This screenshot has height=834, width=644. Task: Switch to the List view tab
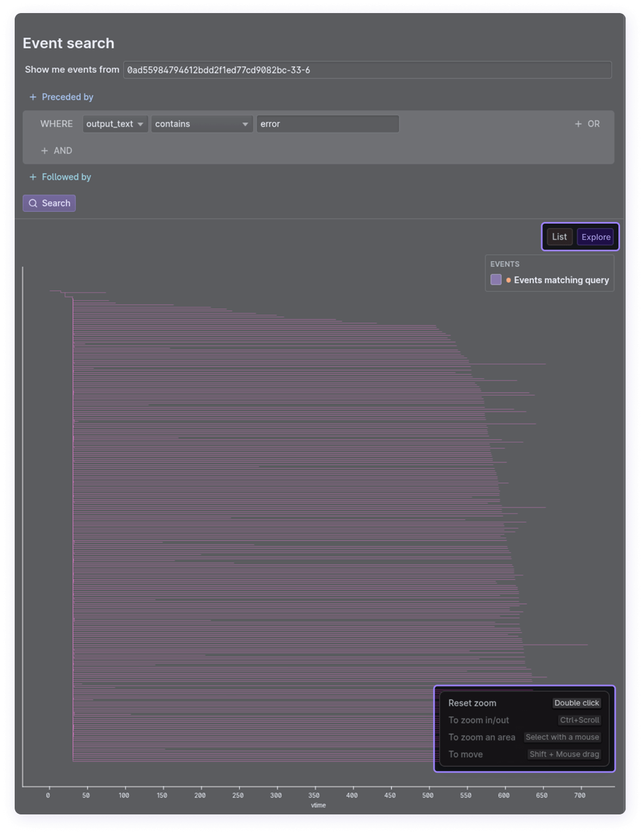(x=559, y=237)
